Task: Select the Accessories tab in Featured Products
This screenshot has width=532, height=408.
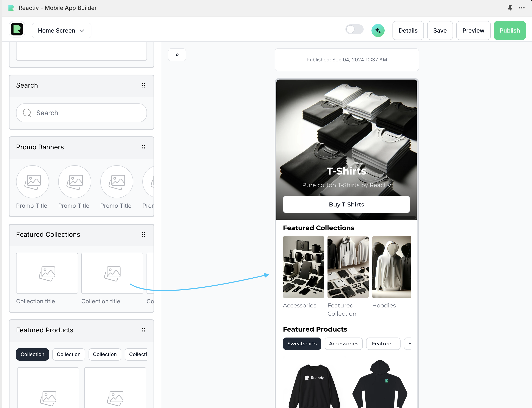Action: pos(343,344)
